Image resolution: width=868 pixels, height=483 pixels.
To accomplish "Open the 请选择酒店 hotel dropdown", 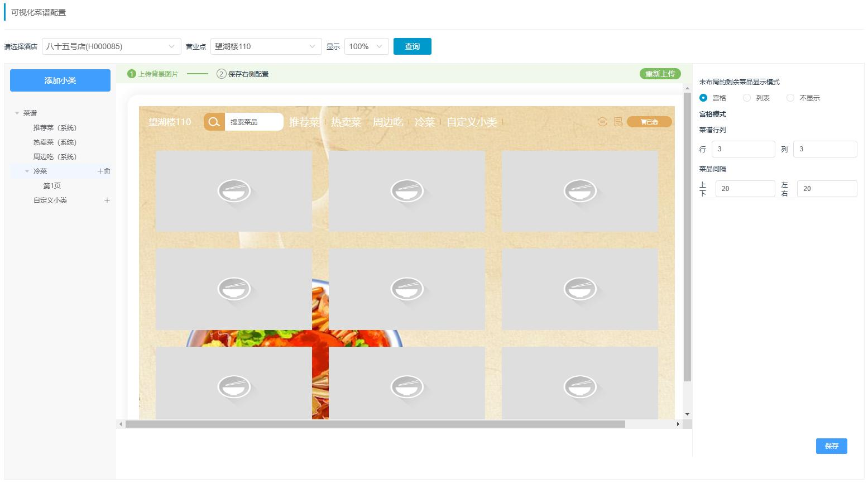I will pos(112,46).
